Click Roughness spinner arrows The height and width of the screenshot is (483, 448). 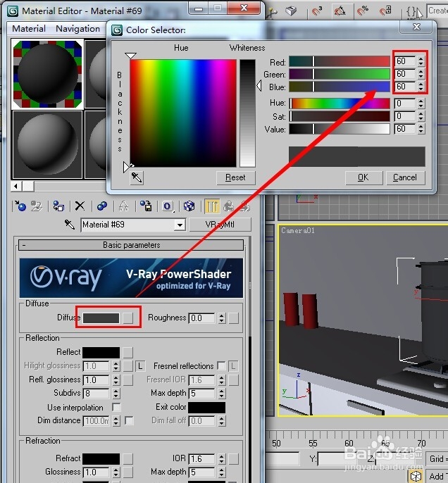point(222,318)
